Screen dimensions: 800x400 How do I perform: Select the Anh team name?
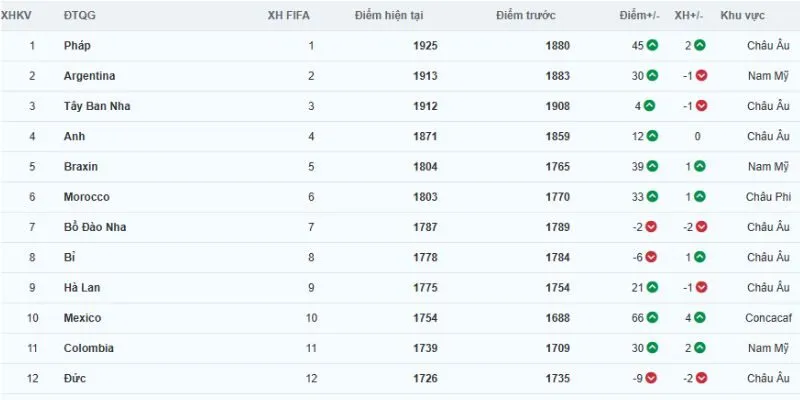click(x=74, y=136)
